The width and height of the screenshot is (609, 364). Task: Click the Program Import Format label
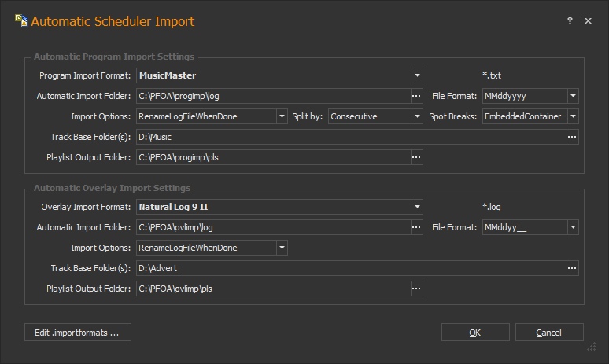(85, 75)
